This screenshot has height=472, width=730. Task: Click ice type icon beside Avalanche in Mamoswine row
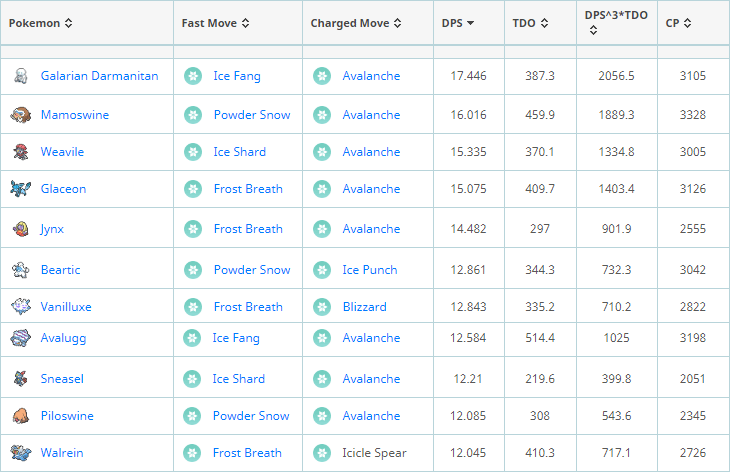322,115
